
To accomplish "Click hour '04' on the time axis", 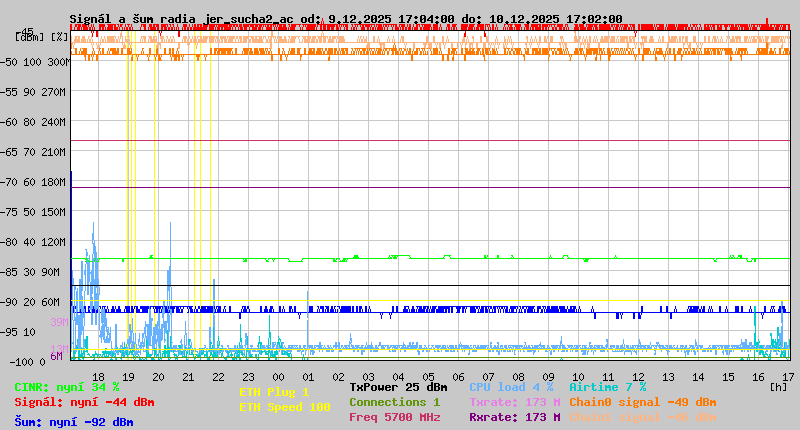I will 398,377.
